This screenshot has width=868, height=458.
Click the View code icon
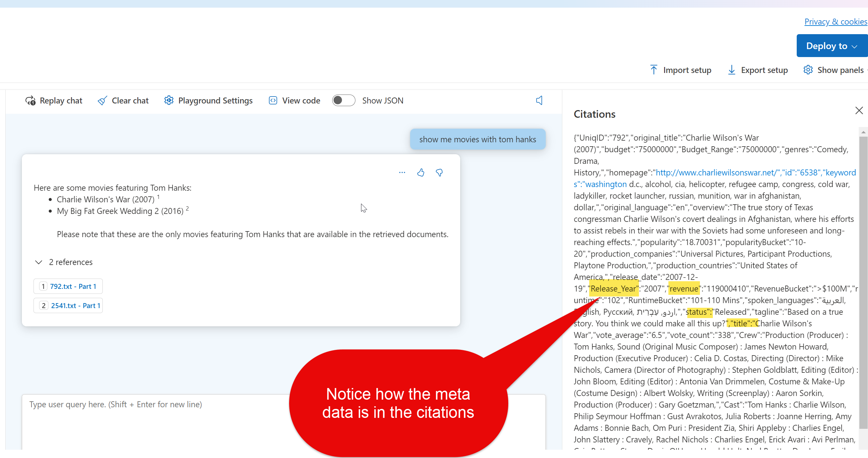[x=273, y=100]
